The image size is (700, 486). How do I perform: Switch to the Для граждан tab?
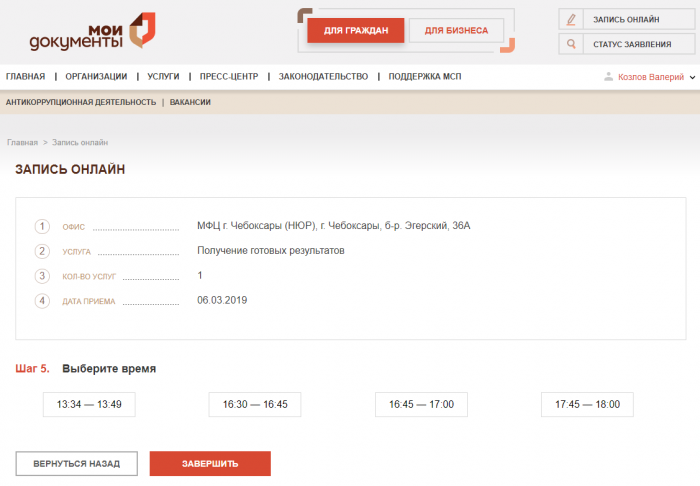355,31
